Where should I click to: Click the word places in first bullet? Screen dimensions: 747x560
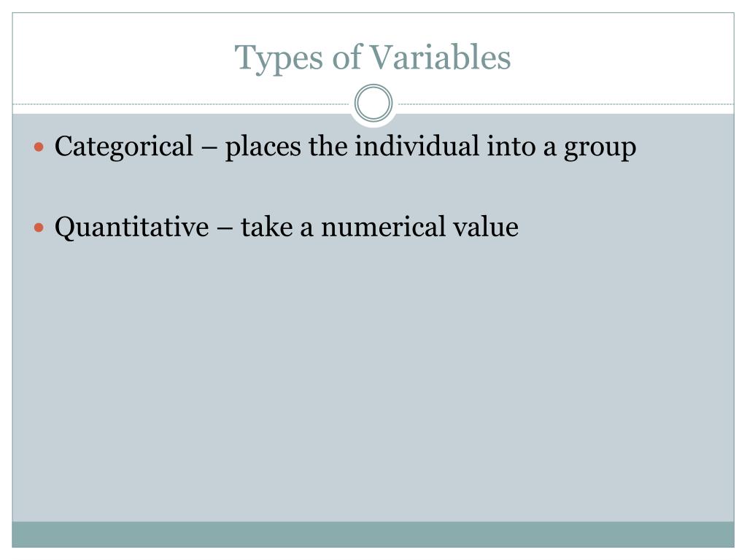[x=263, y=147]
